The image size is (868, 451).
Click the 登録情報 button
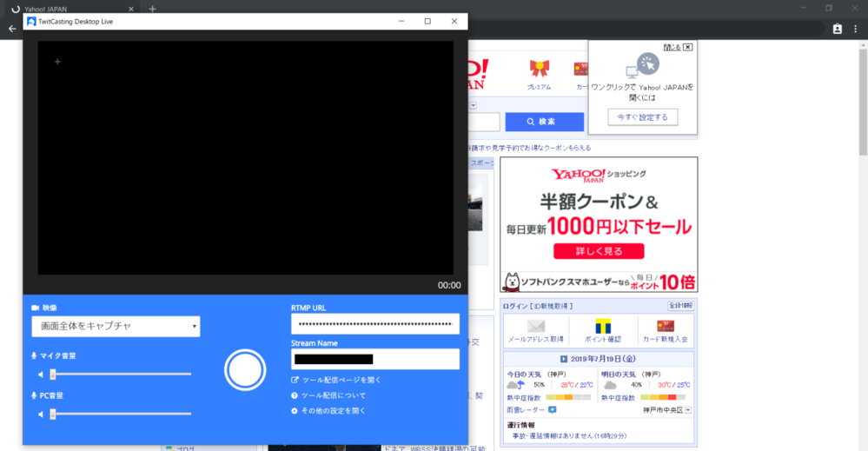click(x=680, y=306)
